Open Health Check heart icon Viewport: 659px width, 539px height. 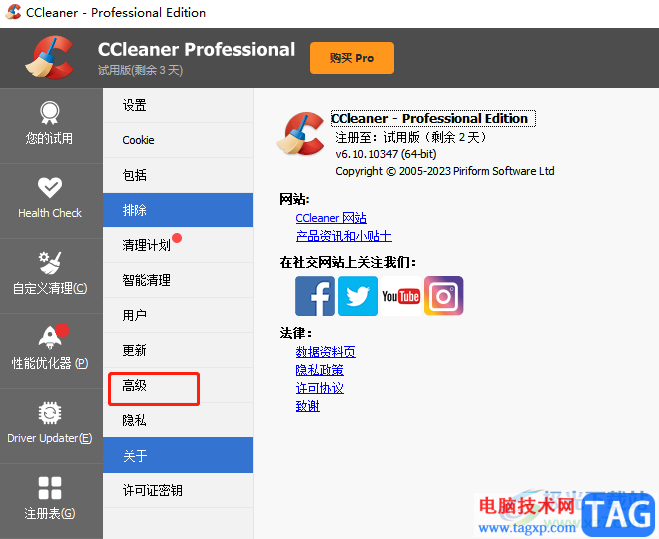click(x=50, y=188)
